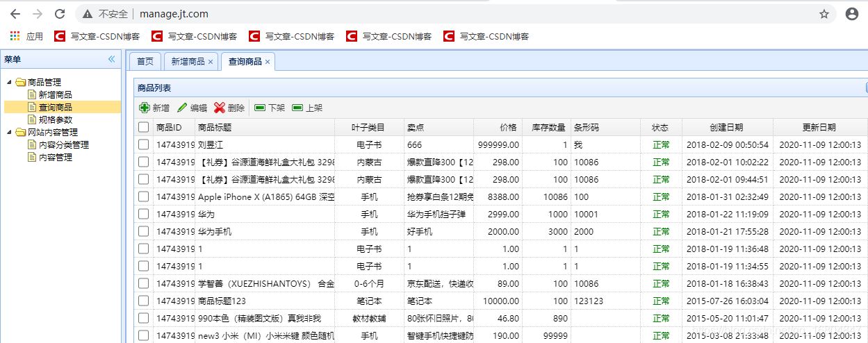Open the Chrome profile avatar icon
Image resolution: width=868 pixels, height=343 pixels.
pyautogui.click(x=852, y=14)
